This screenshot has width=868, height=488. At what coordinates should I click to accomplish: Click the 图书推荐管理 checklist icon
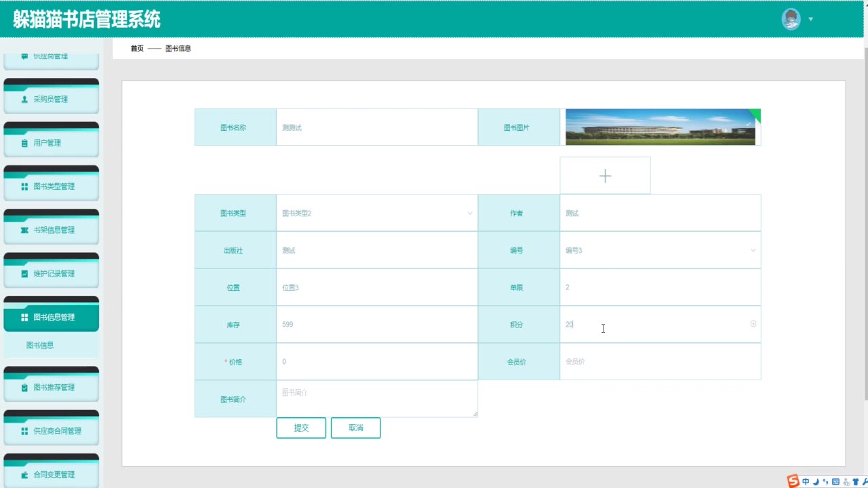click(25, 388)
